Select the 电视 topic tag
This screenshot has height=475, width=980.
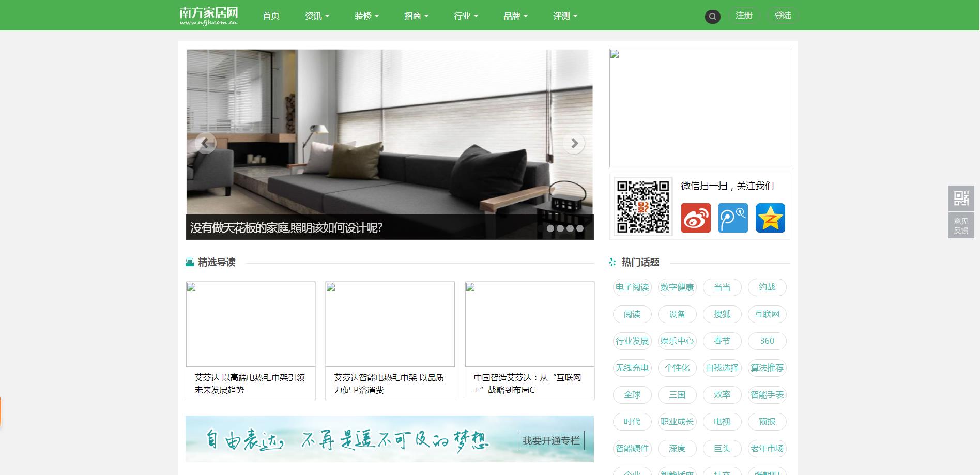click(x=722, y=422)
